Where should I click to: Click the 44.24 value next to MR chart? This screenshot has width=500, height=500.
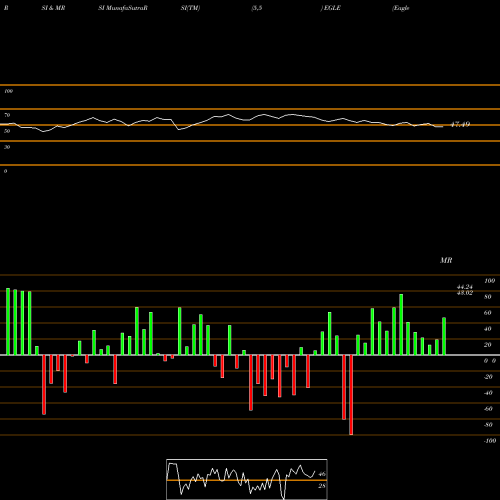point(465,287)
